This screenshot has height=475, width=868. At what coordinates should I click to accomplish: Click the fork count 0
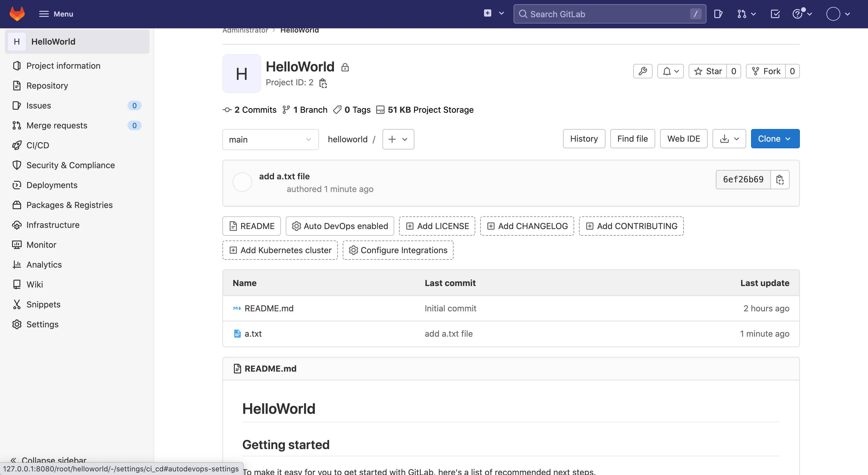pos(792,71)
